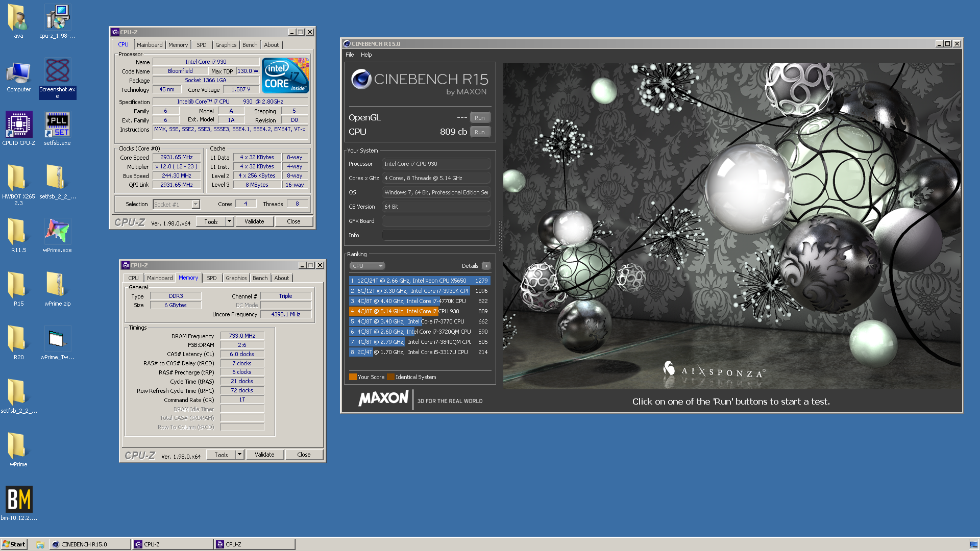Open the R15 folder icon
The image size is (980, 551).
coord(18,288)
